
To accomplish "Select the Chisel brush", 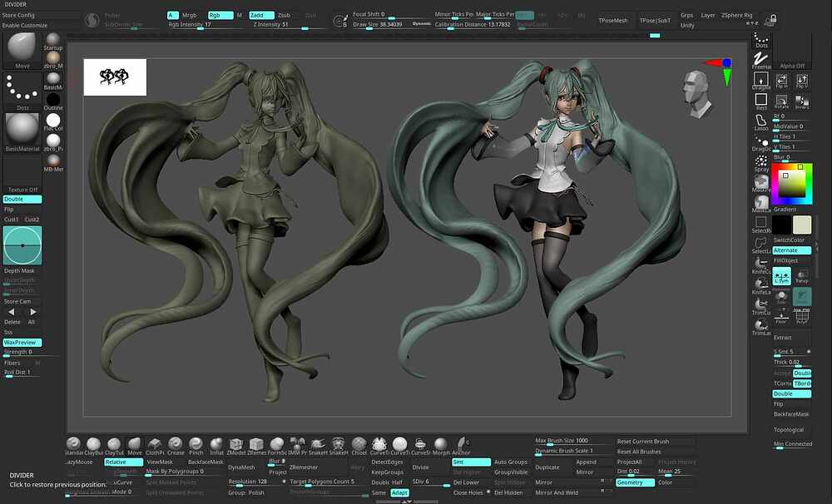I will (x=359, y=446).
